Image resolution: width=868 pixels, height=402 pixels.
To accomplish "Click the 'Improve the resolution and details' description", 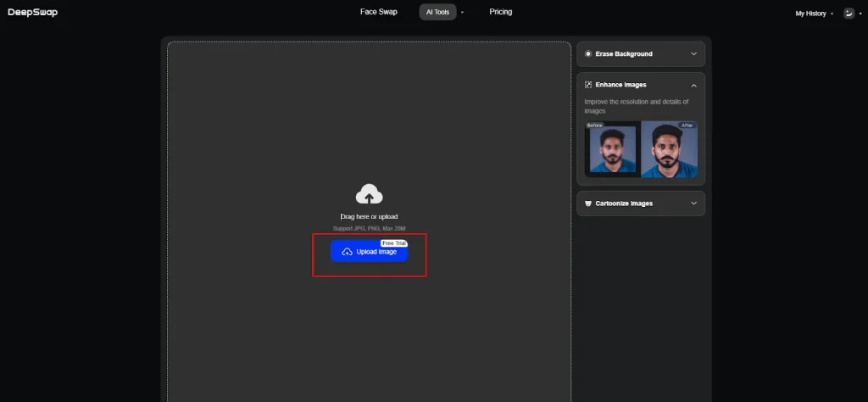I will (637, 106).
